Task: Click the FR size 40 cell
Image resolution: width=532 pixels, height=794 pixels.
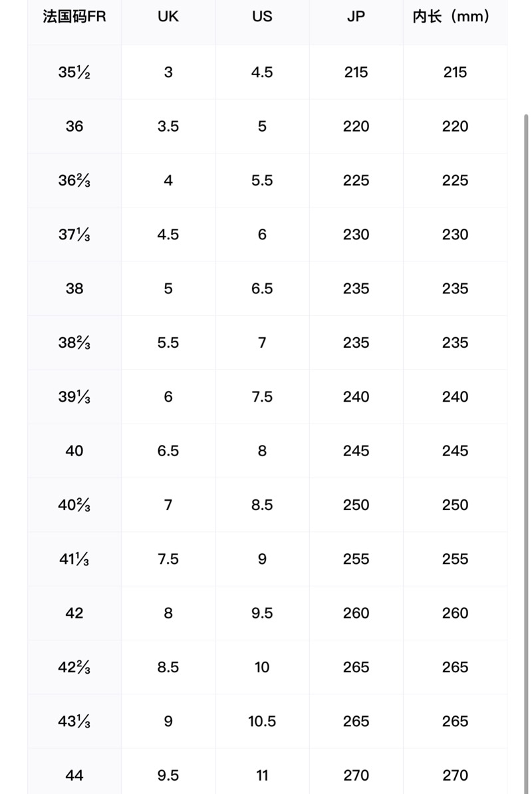Action: tap(74, 451)
